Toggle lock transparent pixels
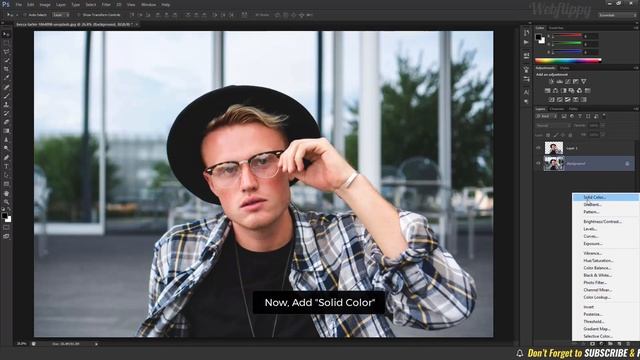Viewport: 640px width, 360px height. (548, 135)
